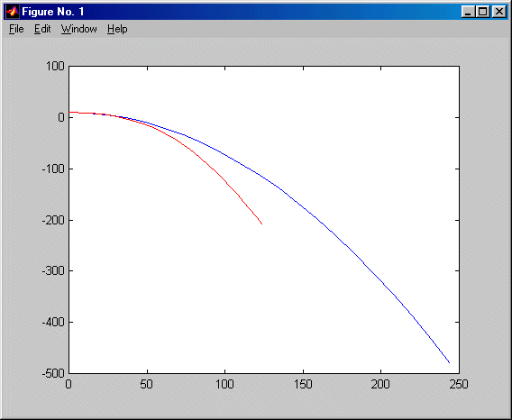Viewport: 512px width, 420px height.
Task: Click the y-axis label -500
Action: pos(53,373)
